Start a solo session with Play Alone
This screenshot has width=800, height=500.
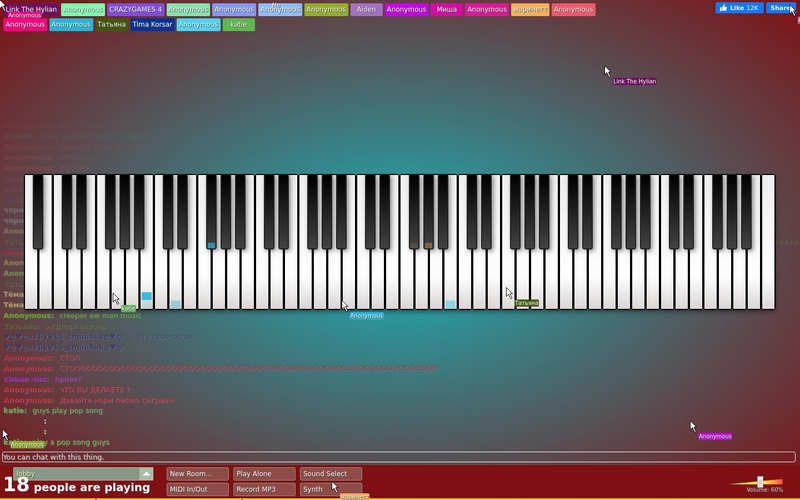pos(264,473)
